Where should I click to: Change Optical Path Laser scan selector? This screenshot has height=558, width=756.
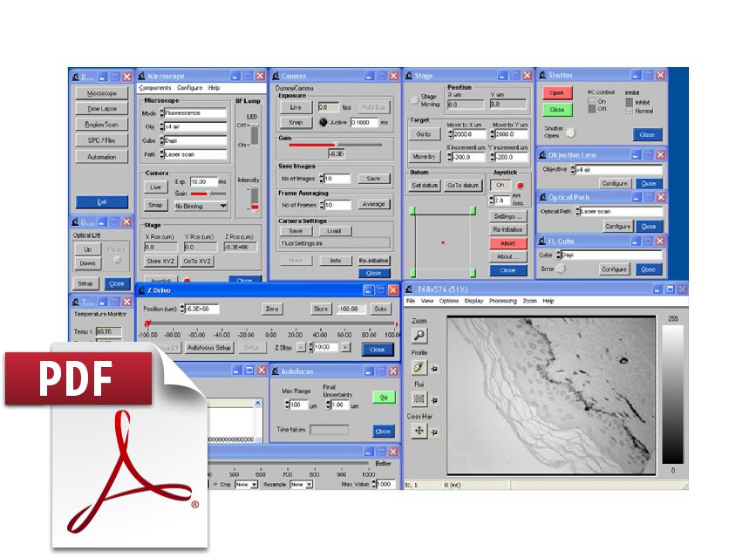click(x=577, y=211)
